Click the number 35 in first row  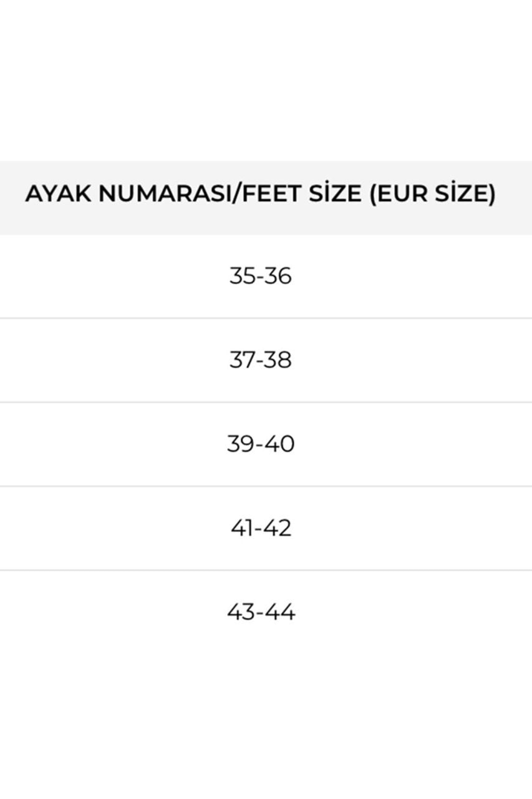click(242, 275)
